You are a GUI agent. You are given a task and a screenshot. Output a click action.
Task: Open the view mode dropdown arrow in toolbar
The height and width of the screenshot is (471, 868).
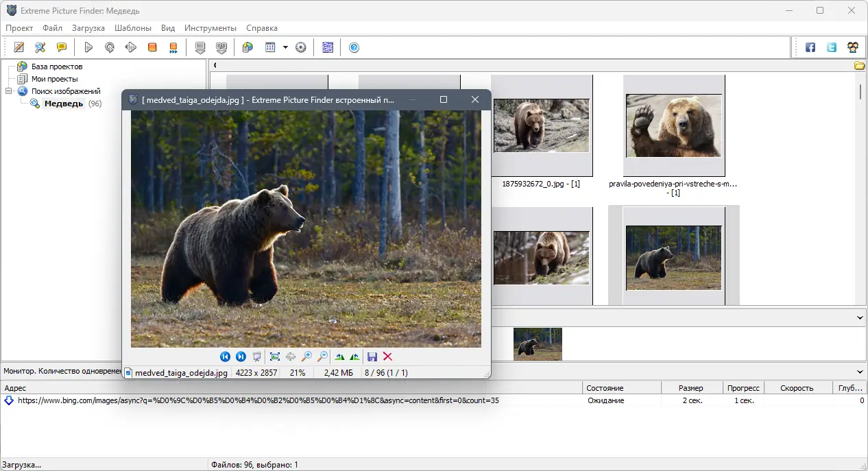click(x=285, y=47)
